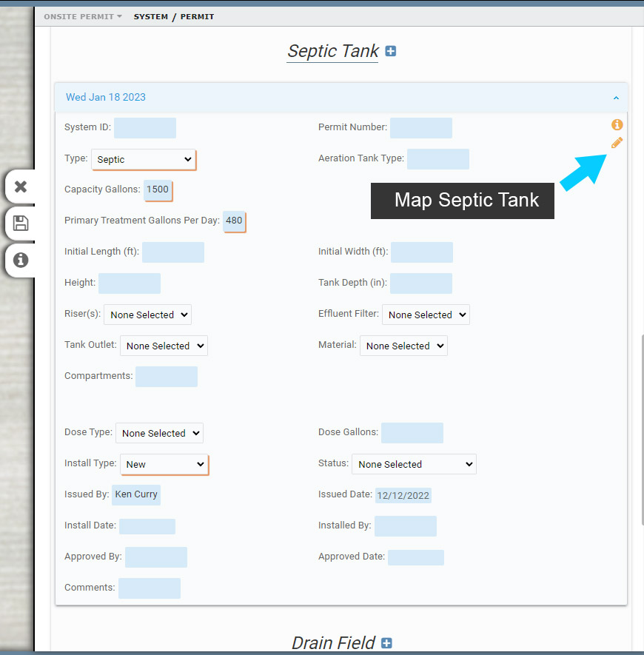Click the floppy disk save icon
This screenshot has width=644, height=655.
(21, 224)
